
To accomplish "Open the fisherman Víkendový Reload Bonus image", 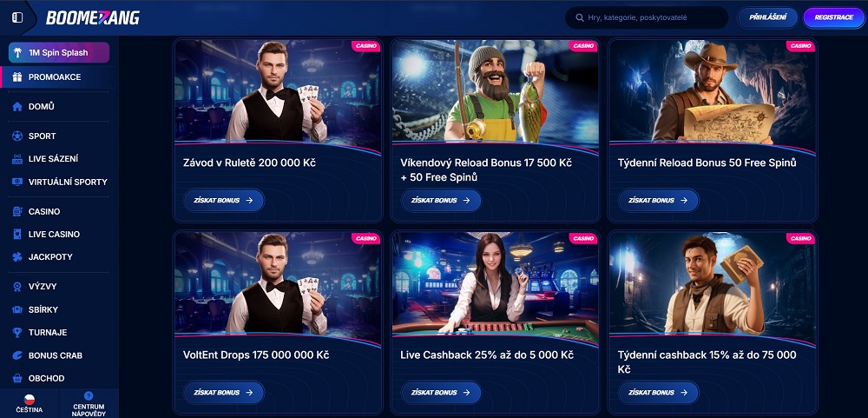I will [495, 91].
